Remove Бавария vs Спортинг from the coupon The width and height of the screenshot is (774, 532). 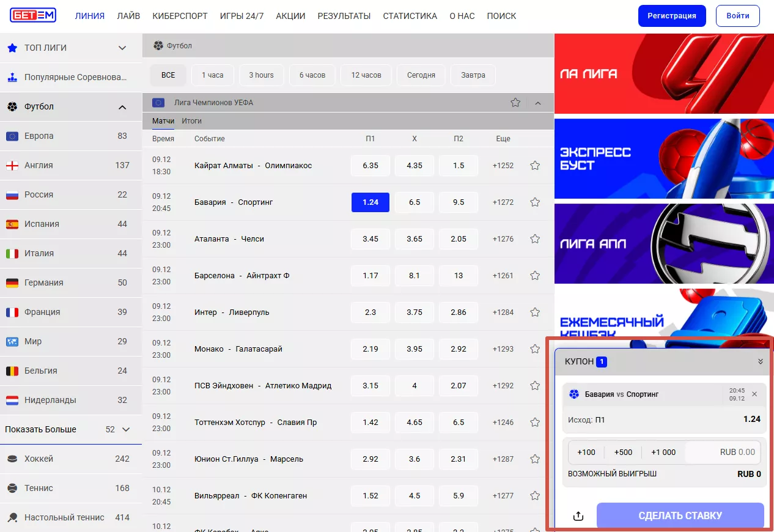click(754, 394)
